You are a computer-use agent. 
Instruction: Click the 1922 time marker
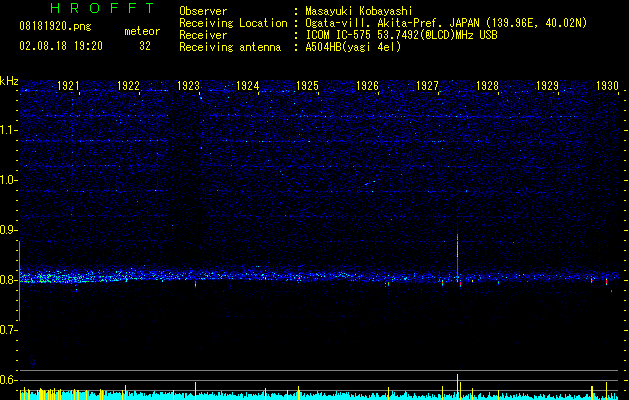coord(128,85)
